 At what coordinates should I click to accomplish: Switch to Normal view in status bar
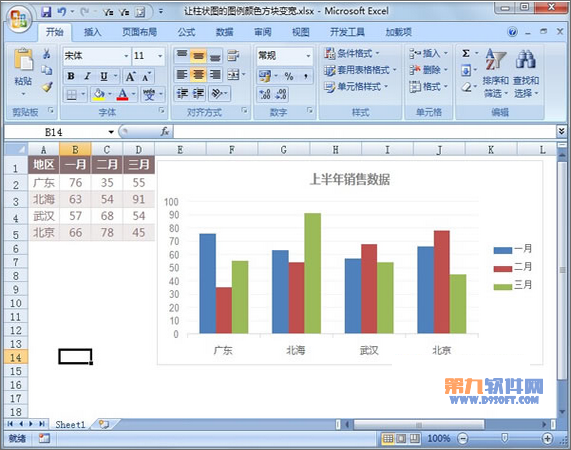point(388,438)
